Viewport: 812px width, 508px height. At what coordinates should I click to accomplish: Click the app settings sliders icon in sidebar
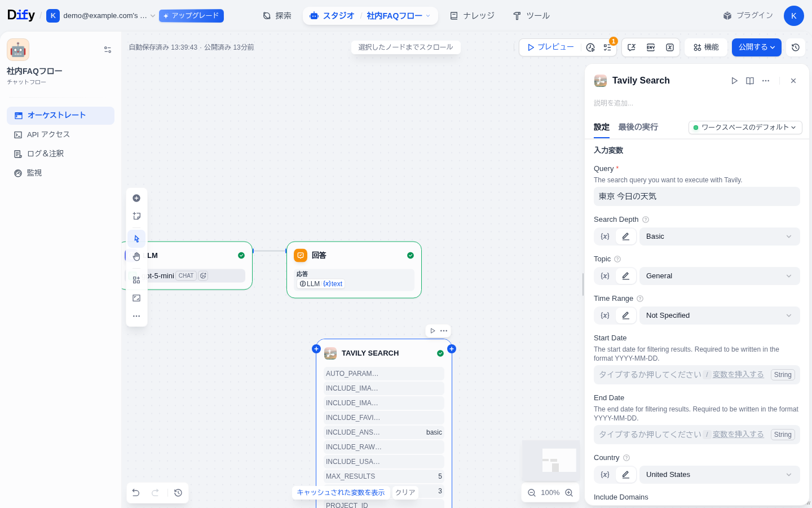pos(108,50)
